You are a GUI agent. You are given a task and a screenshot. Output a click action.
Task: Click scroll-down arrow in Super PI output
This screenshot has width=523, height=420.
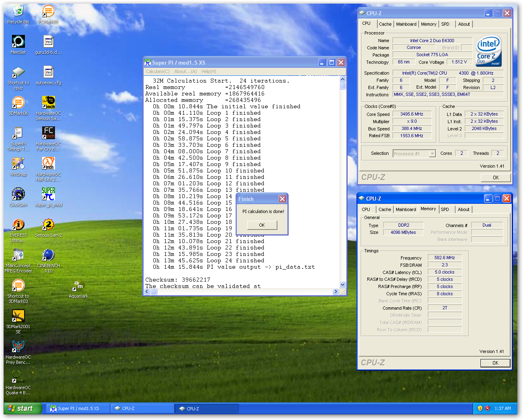[x=343, y=285]
